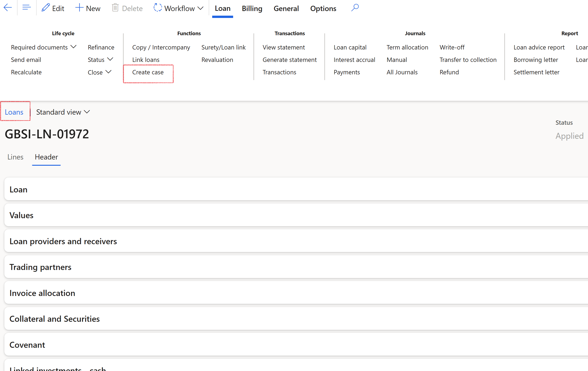The height and width of the screenshot is (371, 588).
Task: Click Interest accrual journal
Action: (354, 60)
